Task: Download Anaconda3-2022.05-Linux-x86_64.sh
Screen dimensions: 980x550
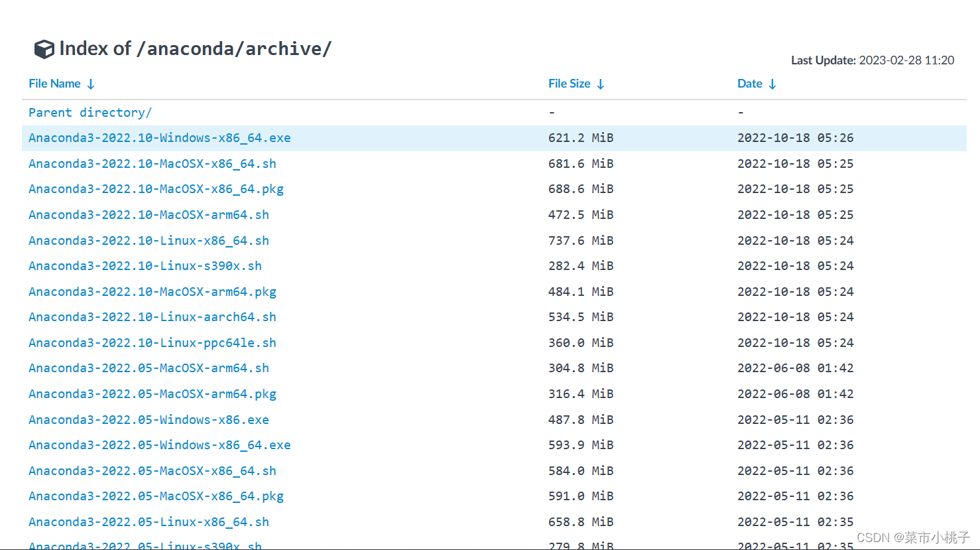Action: (x=149, y=522)
